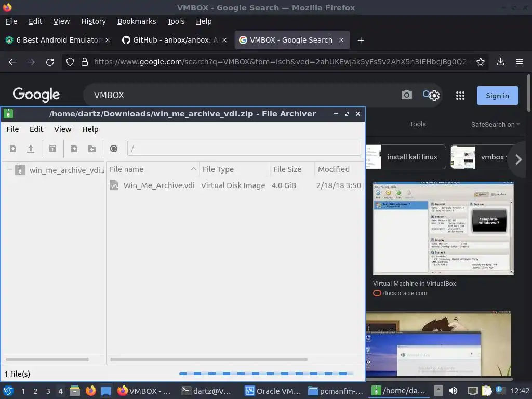The height and width of the screenshot is (399, 532).
Task: Open the Virtual Machine in VirtualBox thumbnail
Action: (443, 229)
